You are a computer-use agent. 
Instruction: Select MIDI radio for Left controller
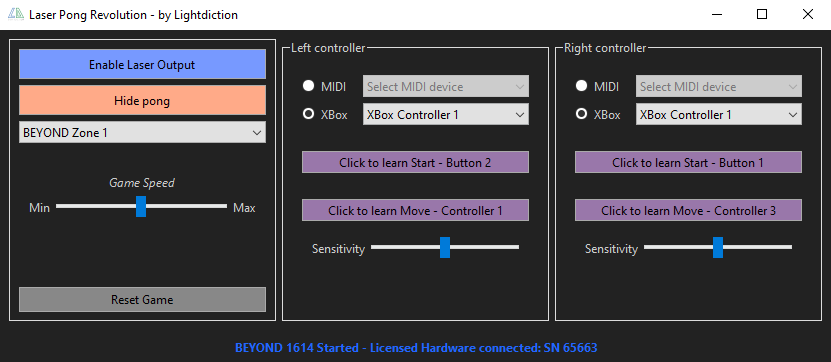308,86
